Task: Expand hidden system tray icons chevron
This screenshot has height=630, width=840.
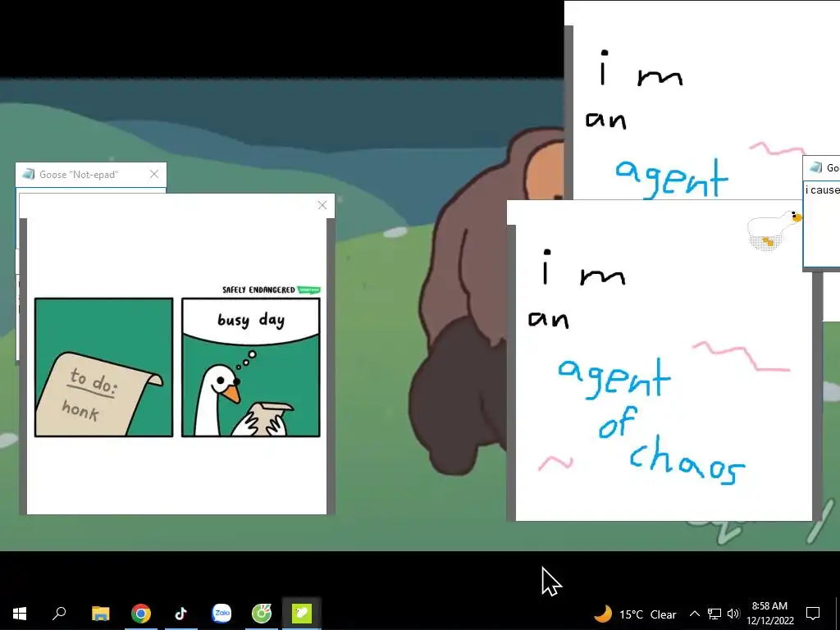Action: [694, 614]
